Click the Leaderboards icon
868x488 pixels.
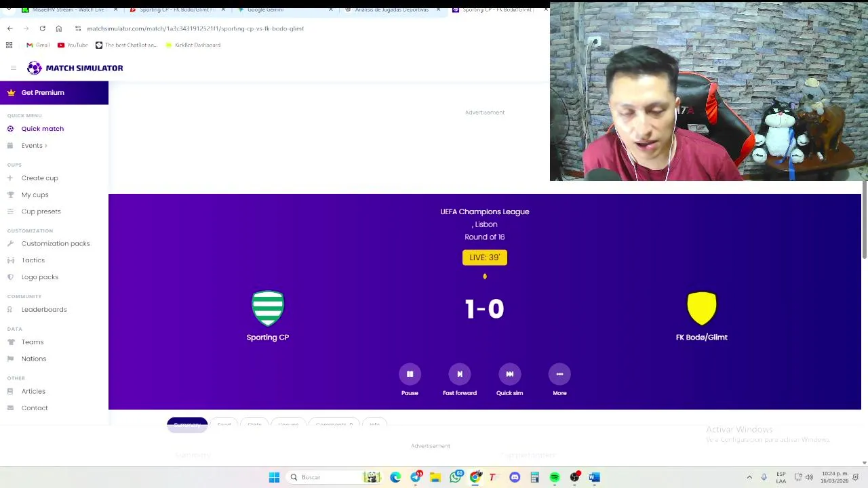click(10, 310)
